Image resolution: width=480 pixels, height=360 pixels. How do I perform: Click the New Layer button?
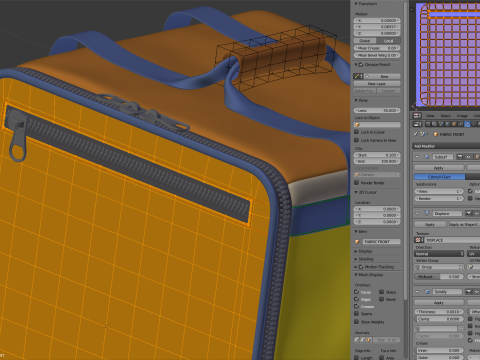(377, 84)
